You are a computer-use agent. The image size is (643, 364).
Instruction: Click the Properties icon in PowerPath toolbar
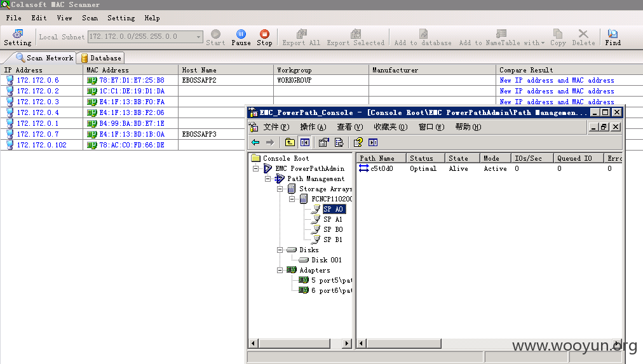pyautogui.click(x=324, y=142)
